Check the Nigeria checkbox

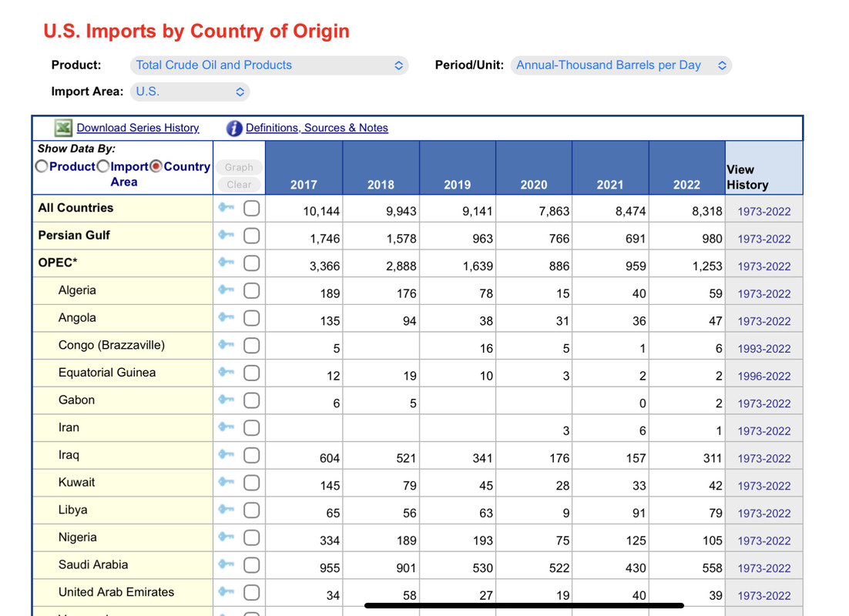251,537
